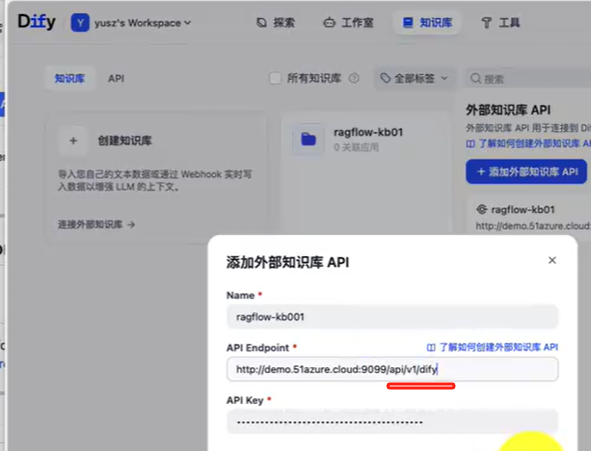Click the plus icon for 创建知识库
The width and height of the screenshot is (591, 451).
[73, 141]
